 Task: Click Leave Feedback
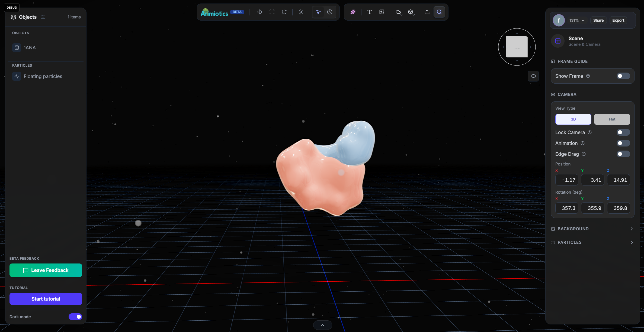coord(46,270)
